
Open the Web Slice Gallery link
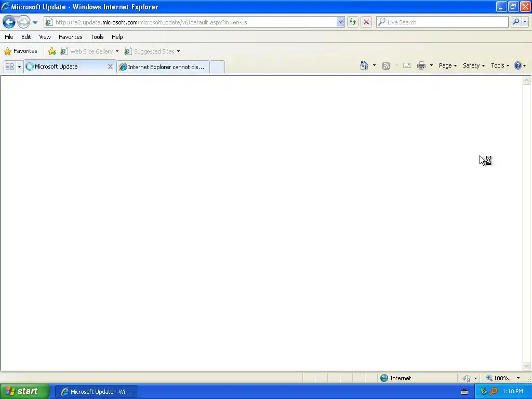(87, 51)
